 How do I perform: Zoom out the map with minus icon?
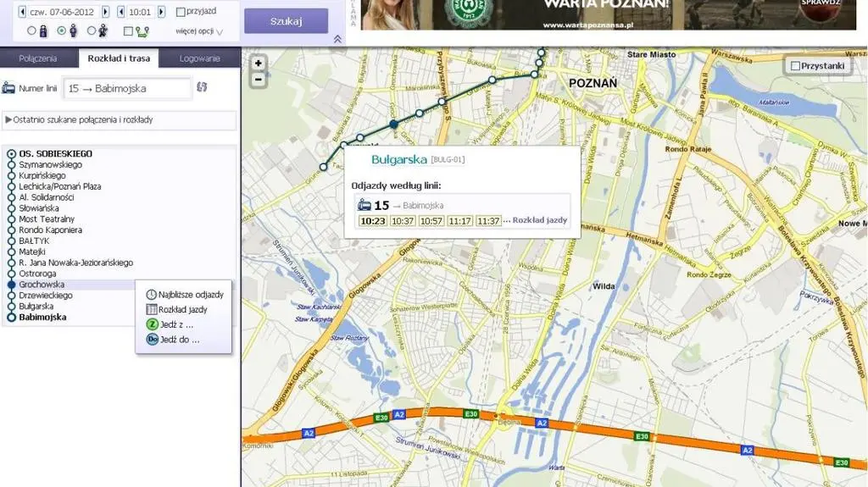258,80
